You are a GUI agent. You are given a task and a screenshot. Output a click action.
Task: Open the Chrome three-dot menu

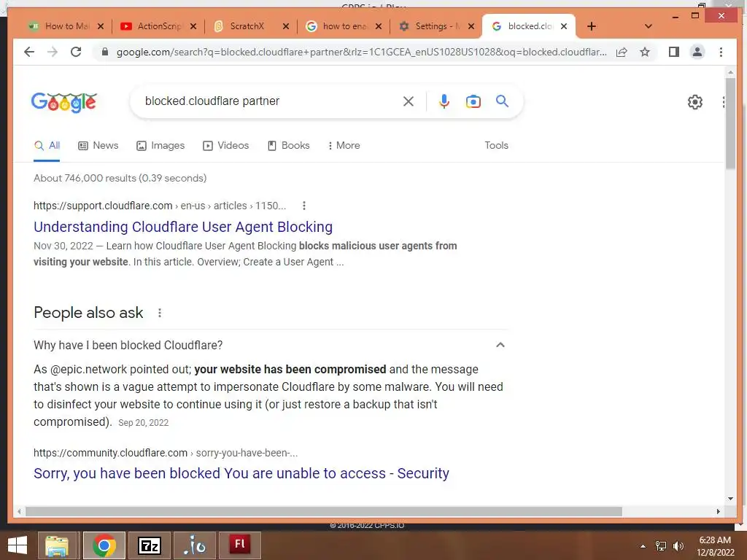721,52
